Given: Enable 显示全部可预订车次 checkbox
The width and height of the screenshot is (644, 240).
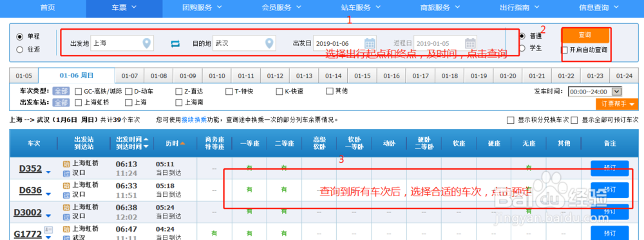Looking at the screenshot, I should coord(574,121).
